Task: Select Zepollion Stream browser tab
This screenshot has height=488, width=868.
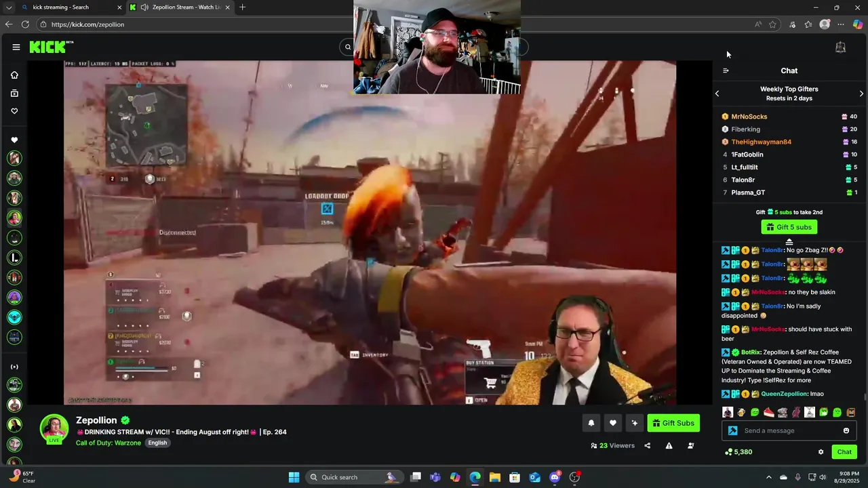Action: [180, 7]
